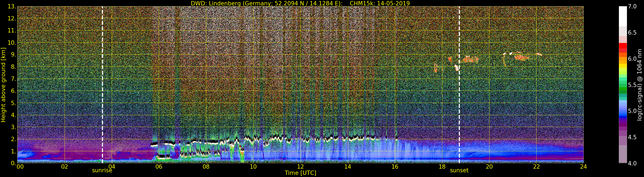644x177 pixels.
Task: Click time axis tick label "24"
Action: pos(583,166)
